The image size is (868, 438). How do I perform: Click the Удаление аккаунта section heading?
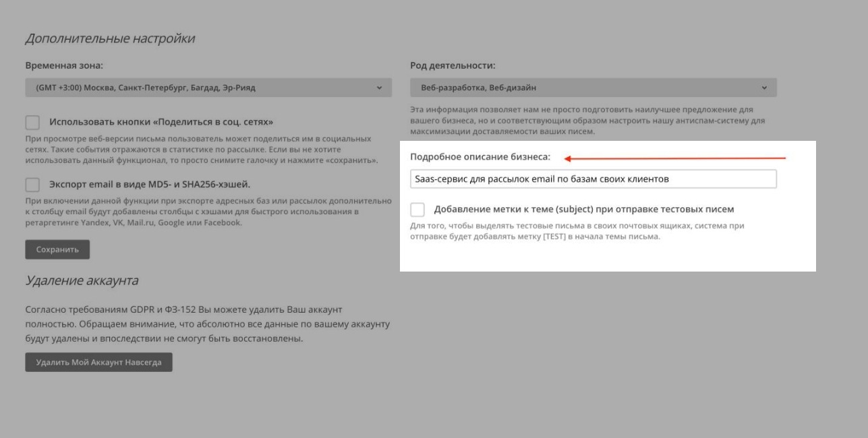click(x=82, y=280)
